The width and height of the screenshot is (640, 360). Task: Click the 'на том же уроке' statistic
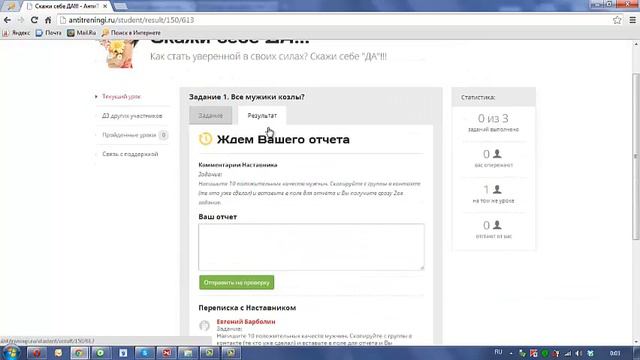click(493, 194)
